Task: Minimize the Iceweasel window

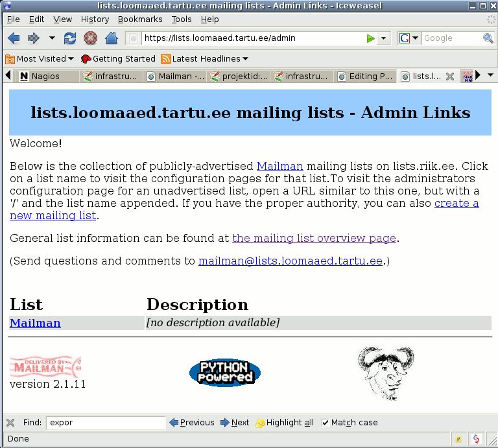Action: coord(473,6)
